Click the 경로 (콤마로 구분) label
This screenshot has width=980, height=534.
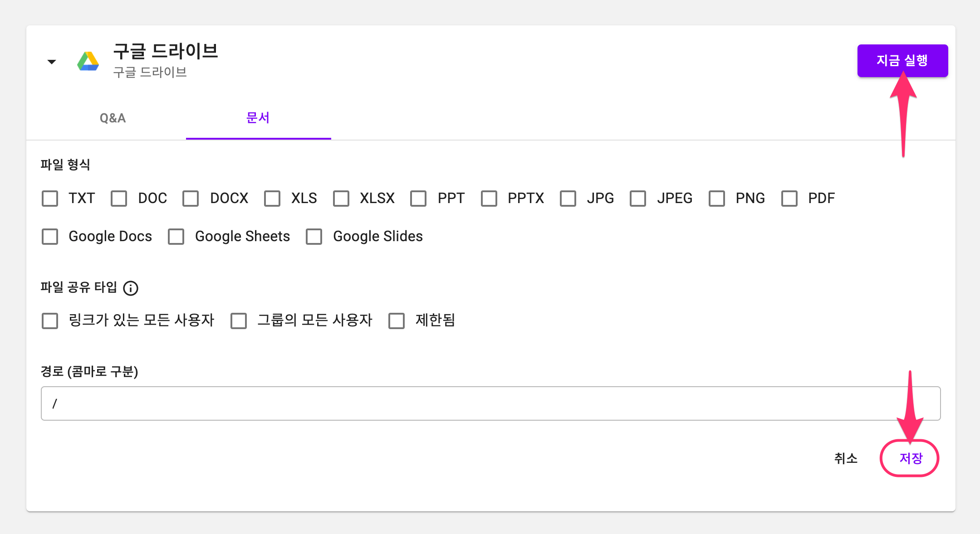coord(89,372)
